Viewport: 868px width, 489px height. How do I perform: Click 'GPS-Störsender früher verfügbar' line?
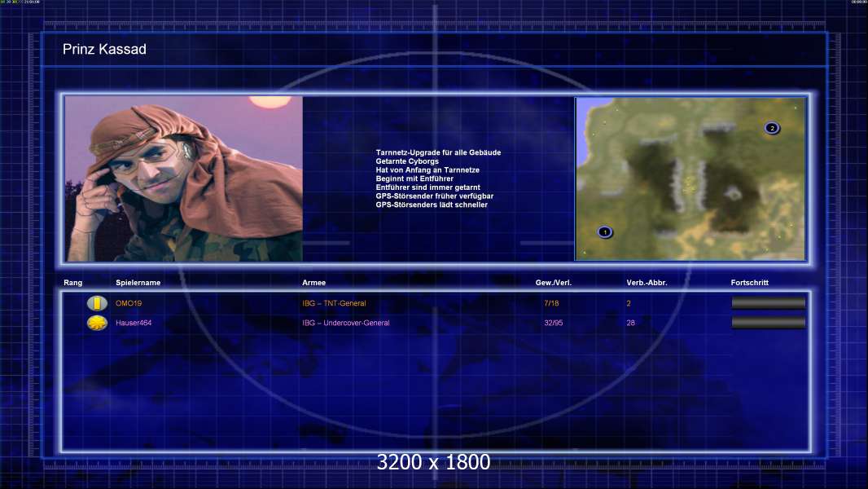[x=435, y=196]
